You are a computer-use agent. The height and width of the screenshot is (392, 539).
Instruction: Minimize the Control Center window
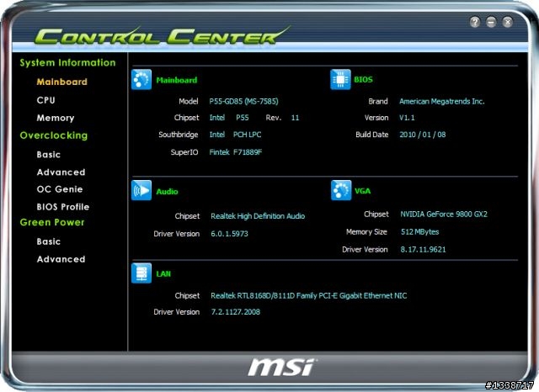(x=491, y=22)
